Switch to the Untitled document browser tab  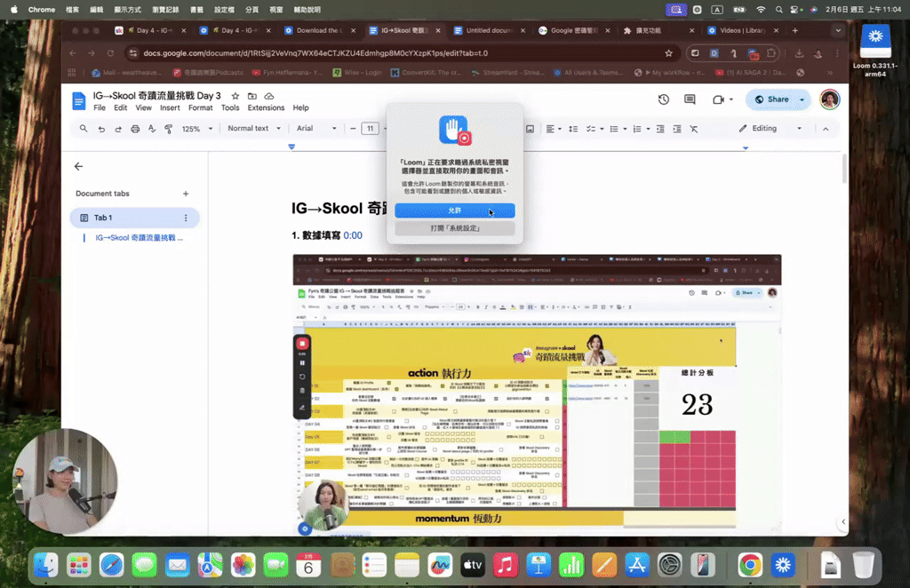coord(490,30)
